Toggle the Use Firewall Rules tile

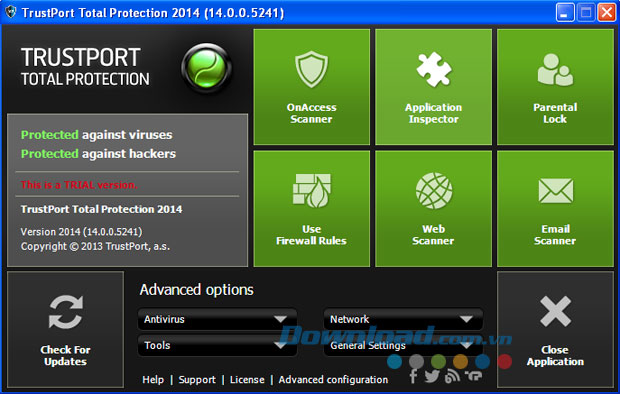click(x=312, y=208)
